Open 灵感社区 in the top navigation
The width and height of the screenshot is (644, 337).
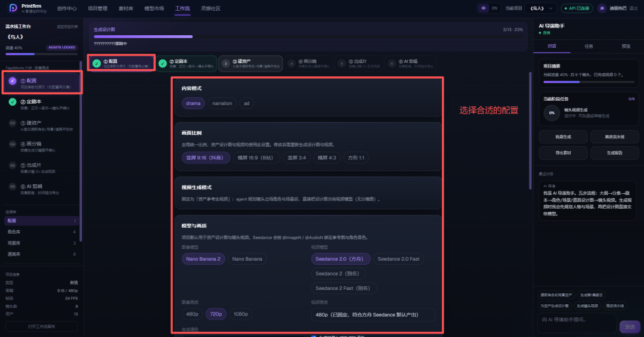(x=210, y=8)
